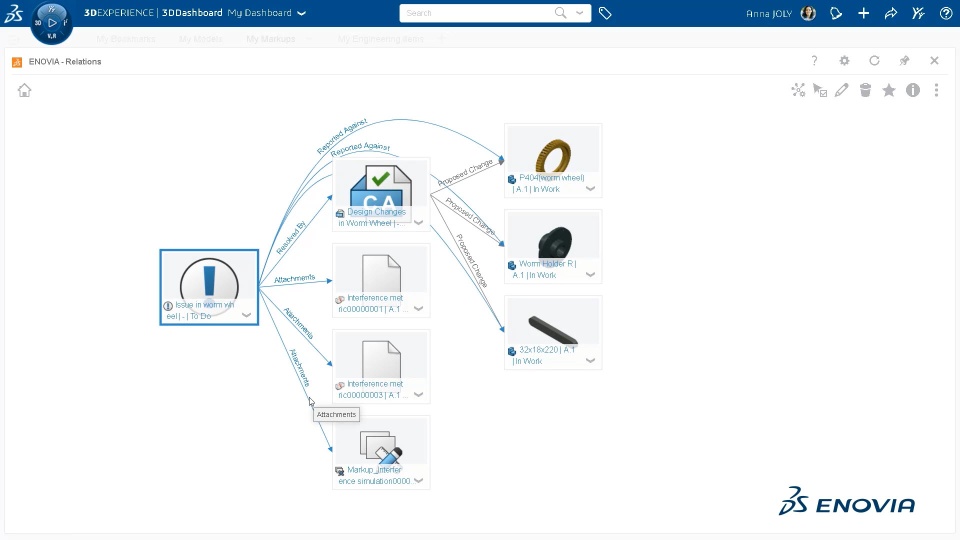960x540 pixels.
Task: Expand the Design Changes node chevron
Action: point(419,223)
